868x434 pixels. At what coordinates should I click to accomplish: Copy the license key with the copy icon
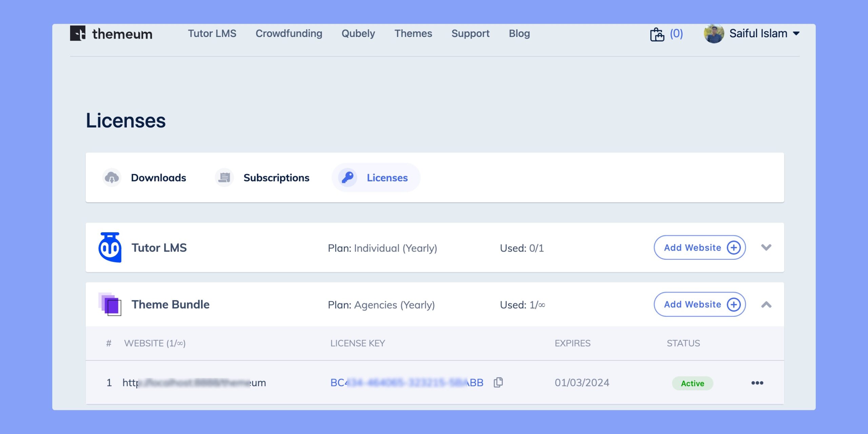(498, 382)
